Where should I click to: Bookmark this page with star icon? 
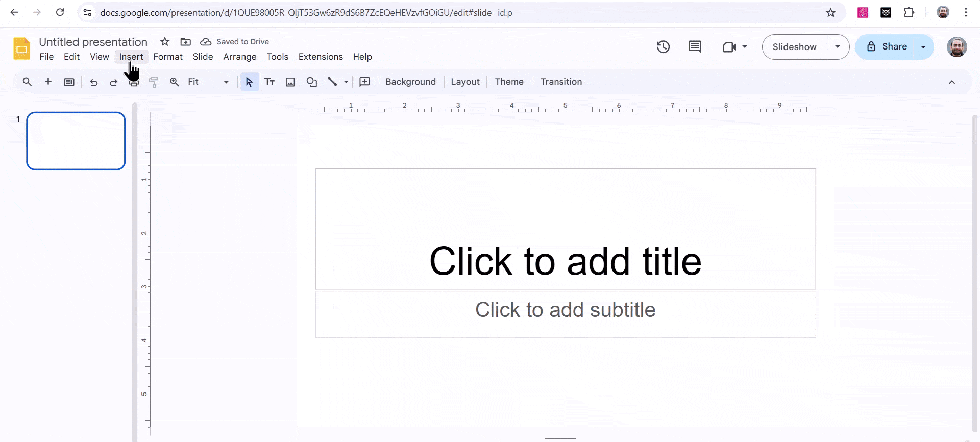click(x=830, y=13)
